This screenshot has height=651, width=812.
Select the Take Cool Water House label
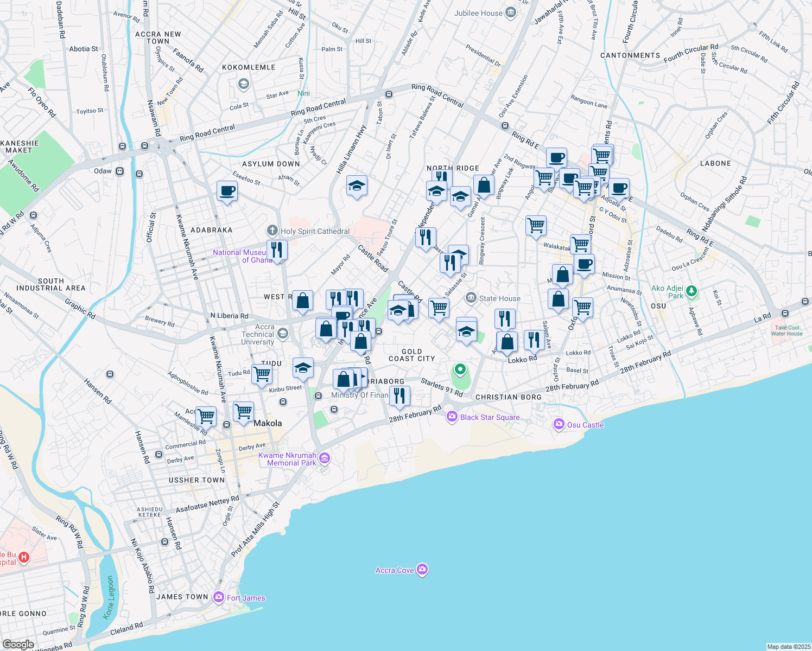pos(788,330)
